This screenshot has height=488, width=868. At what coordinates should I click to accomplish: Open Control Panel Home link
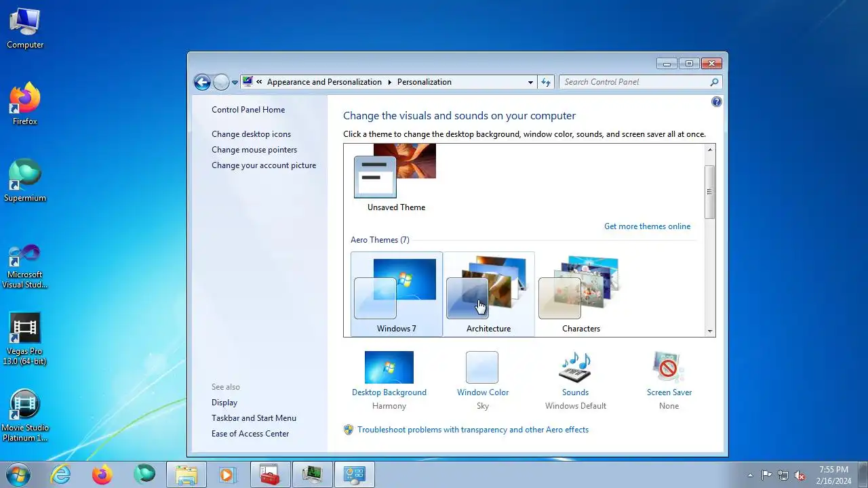pyautogui.click(x=248, y=110)
